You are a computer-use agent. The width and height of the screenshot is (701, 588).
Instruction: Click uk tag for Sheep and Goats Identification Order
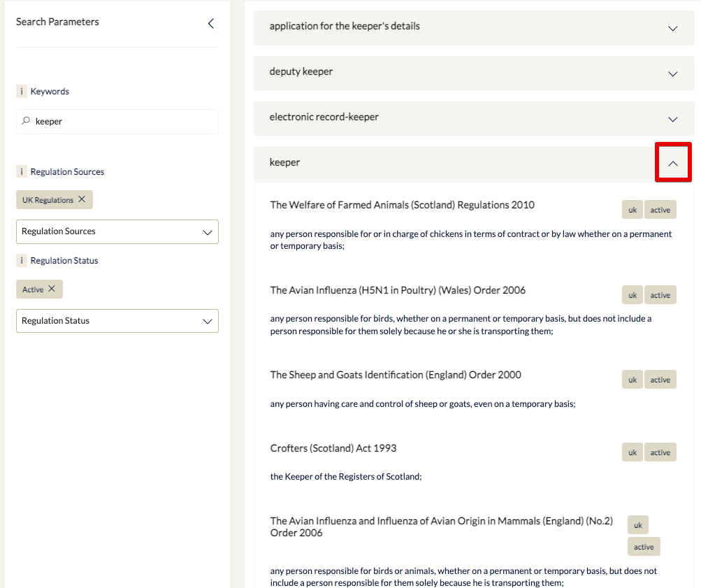point(632,380)
